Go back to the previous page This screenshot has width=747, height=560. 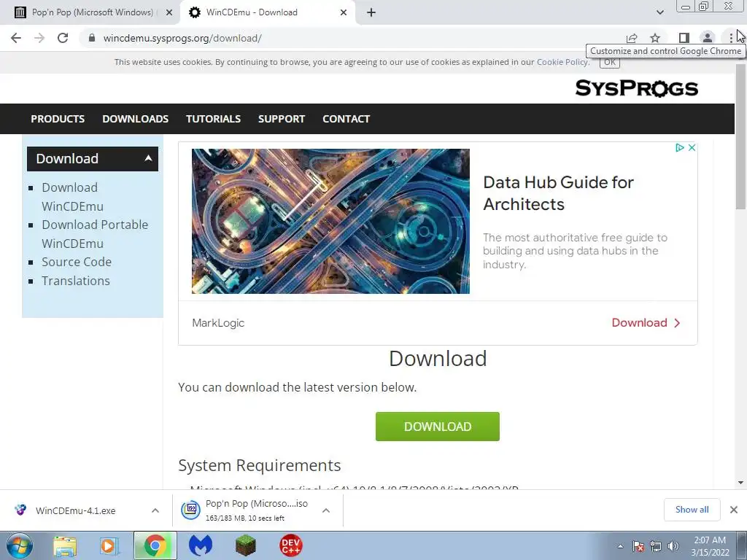coord(16,38)
